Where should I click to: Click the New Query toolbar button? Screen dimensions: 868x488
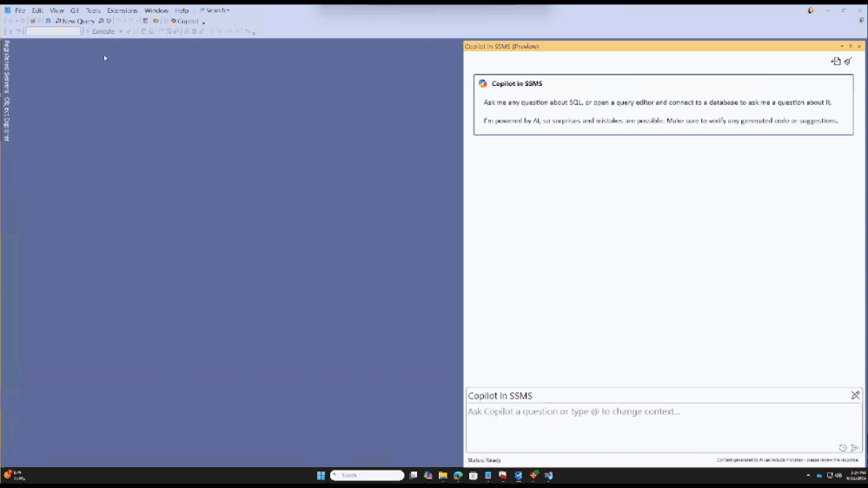76,21
